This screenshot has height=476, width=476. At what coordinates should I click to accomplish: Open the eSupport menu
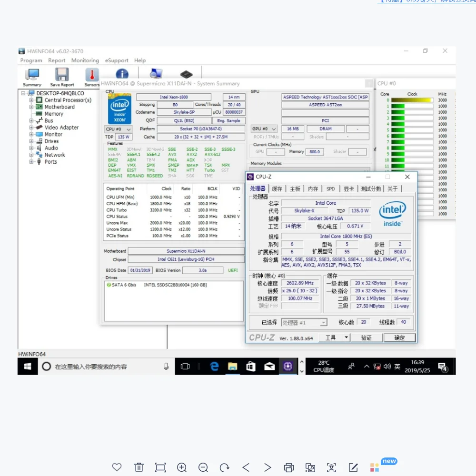pyautogui.click(x=117, y=60)
